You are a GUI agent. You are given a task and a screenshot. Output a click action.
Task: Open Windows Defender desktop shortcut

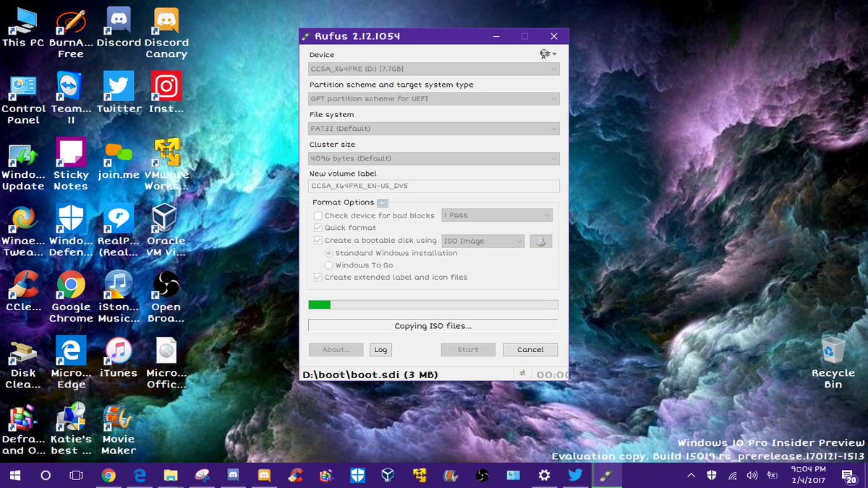coord(71,231)
